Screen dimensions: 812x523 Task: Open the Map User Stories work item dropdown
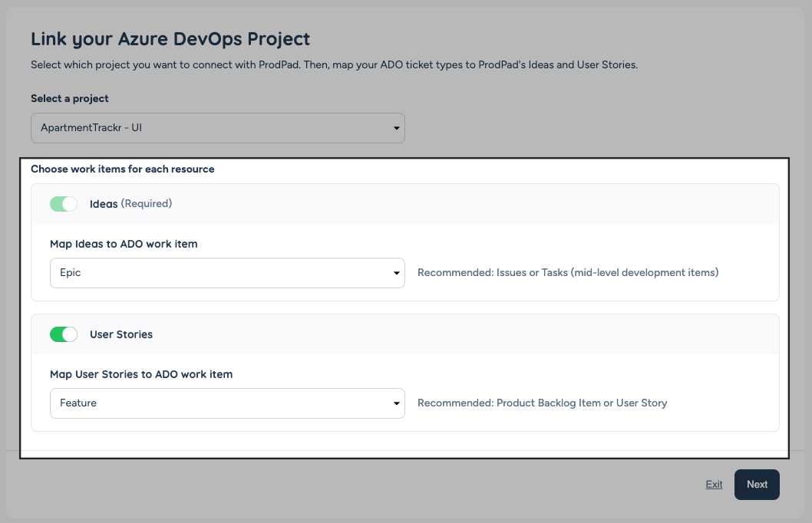click(227, 403)
